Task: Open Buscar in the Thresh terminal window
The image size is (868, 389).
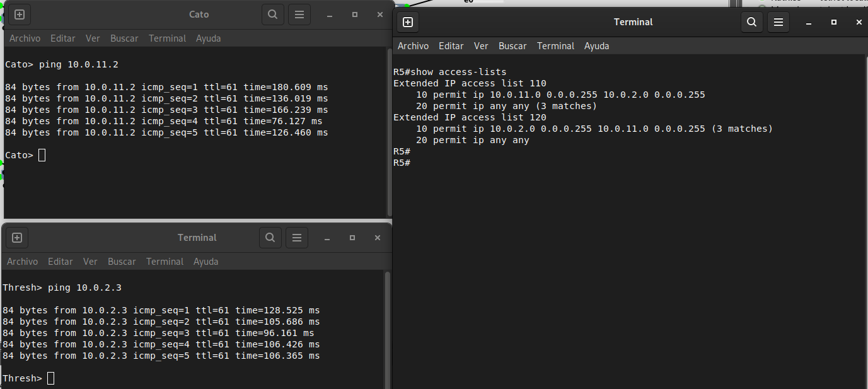Action: 122,262
